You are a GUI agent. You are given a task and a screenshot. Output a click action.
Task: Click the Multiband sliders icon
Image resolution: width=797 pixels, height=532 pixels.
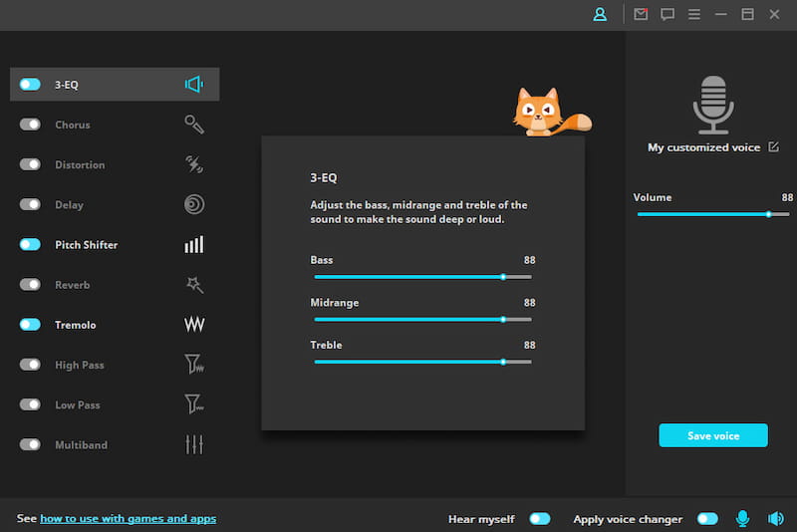[194, 444]
